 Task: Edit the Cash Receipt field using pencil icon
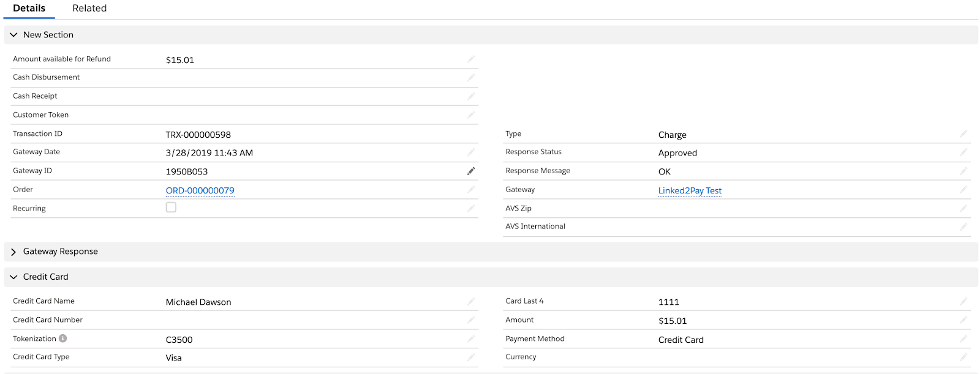[471, 97]
